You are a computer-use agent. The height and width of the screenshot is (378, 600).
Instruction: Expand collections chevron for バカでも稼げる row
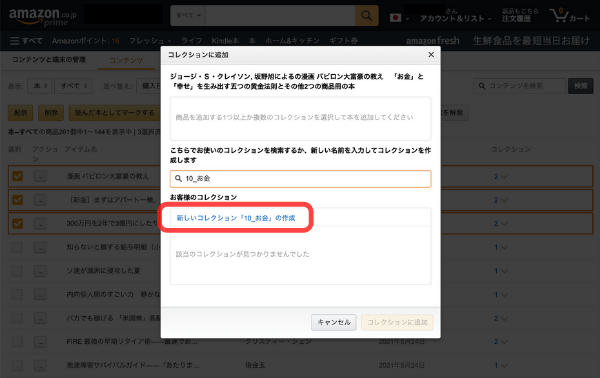coord(504,318)
